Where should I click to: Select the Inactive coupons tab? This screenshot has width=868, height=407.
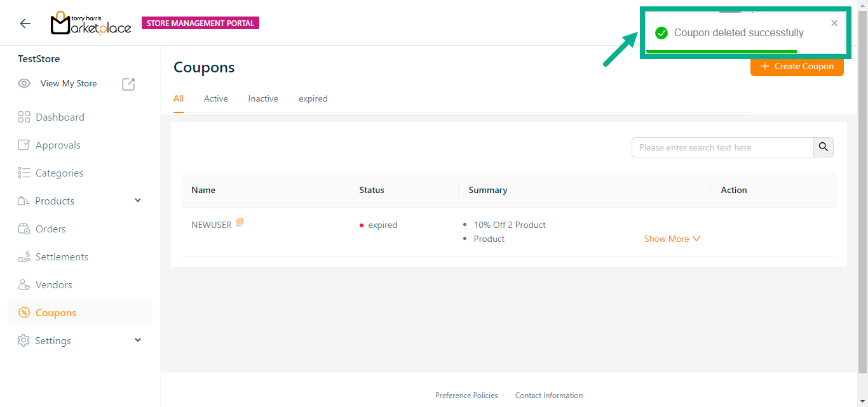[263, 98]
